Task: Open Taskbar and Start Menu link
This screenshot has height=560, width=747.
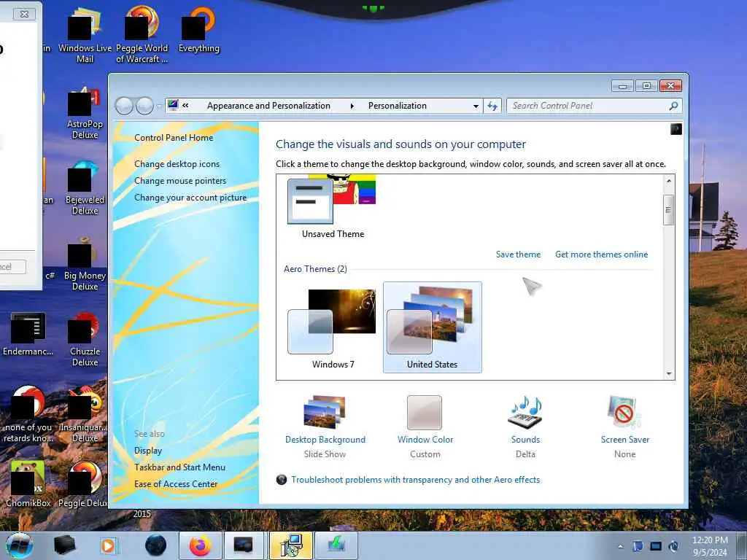Action: [179, 467]
